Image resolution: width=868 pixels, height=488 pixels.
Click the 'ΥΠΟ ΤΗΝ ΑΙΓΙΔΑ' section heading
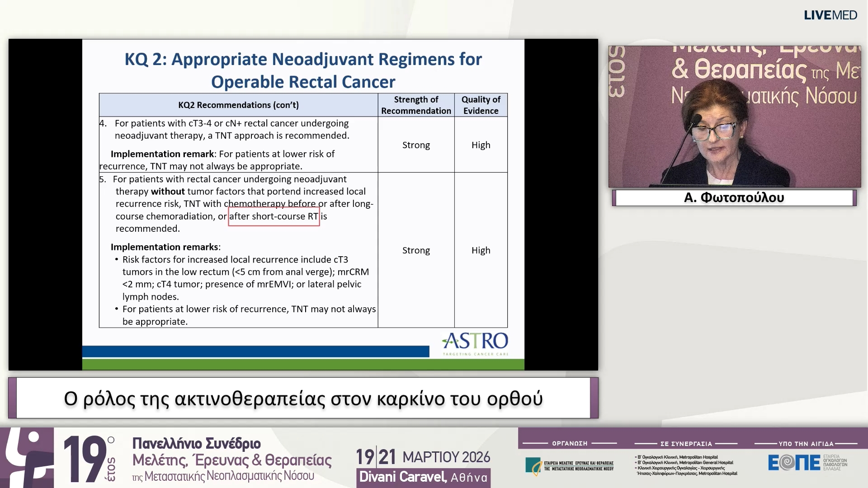[x=806, y=444]
